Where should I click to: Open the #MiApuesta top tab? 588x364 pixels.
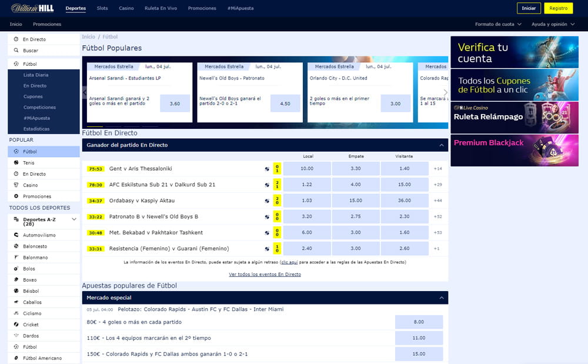(x=240, y=8)
